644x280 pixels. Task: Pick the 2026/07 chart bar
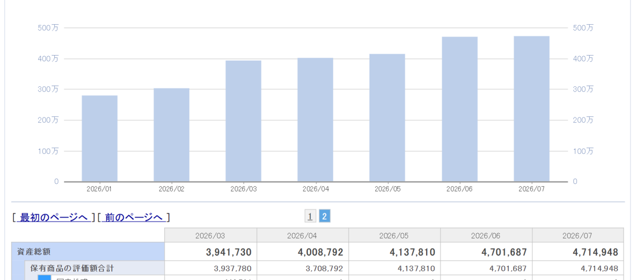pyautogui.click(x=532, y=109)
